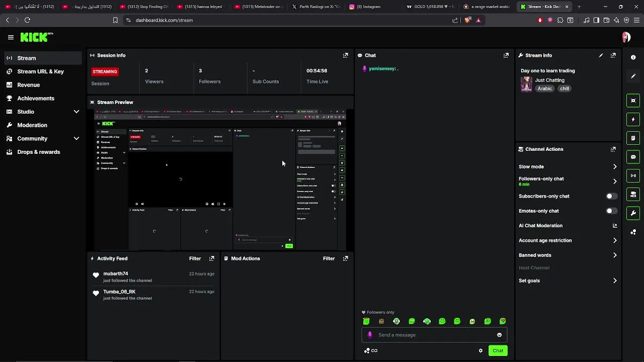Image resolution: width=644 pixels, height=362 pixels.
Task: Edit stream info with the pencil icon in Stream info header
Action: pyautogui.click(x=601, y=55)
